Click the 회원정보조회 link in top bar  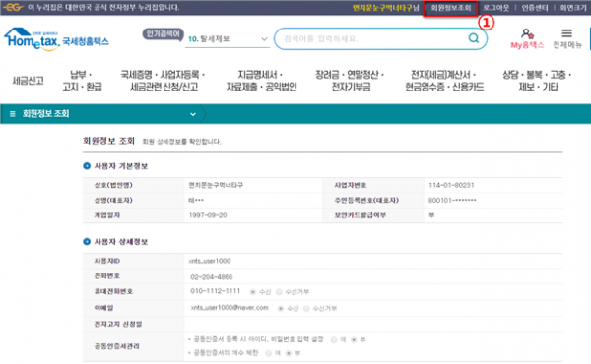[451, 8]
